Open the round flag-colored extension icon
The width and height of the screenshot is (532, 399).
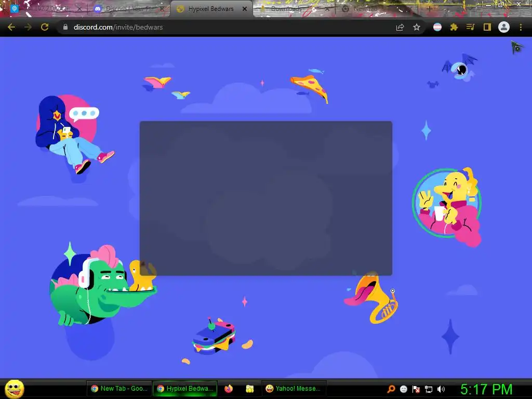pyautogui.click(x=437, y=27)
